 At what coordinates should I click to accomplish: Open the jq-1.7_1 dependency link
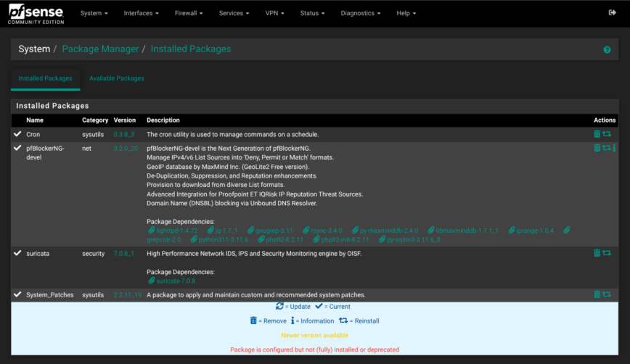click(x=222, y=231)
